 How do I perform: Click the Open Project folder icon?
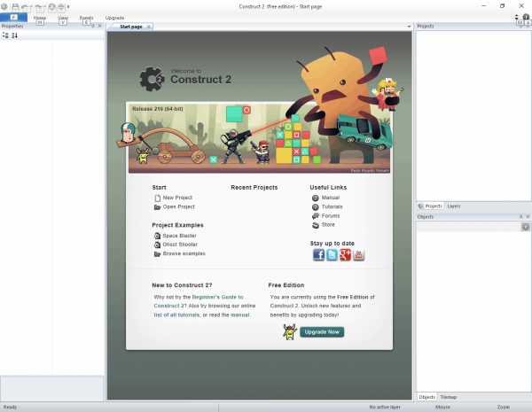pos(158,206)
